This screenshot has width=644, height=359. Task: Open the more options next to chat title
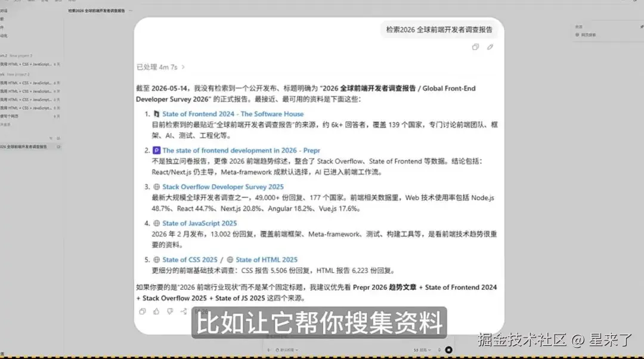point(131,11)
